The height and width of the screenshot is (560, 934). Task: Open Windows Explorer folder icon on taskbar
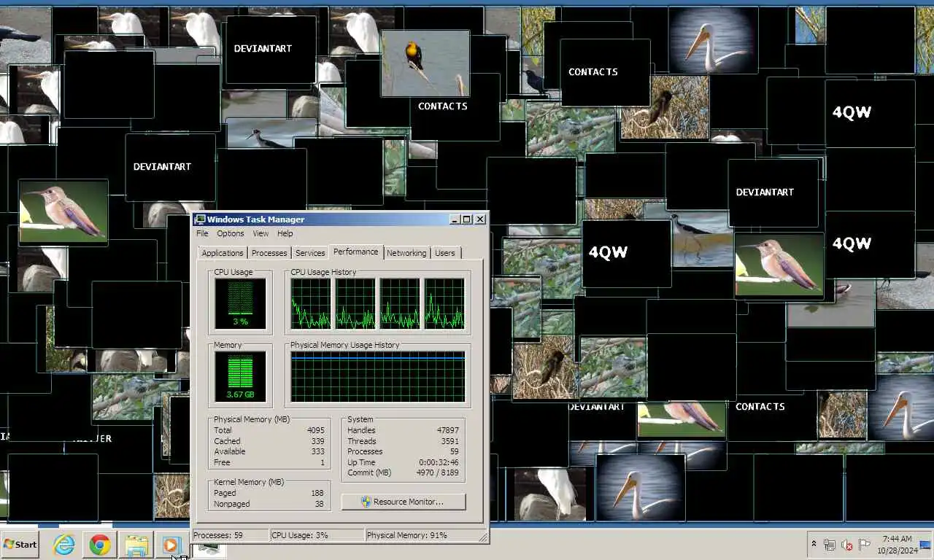point(136,545)
